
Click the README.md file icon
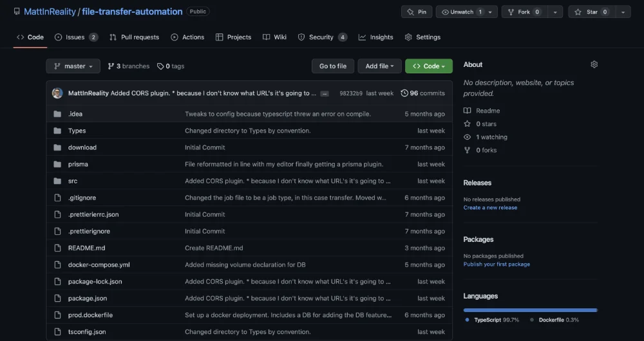click(x=57, y=248)
